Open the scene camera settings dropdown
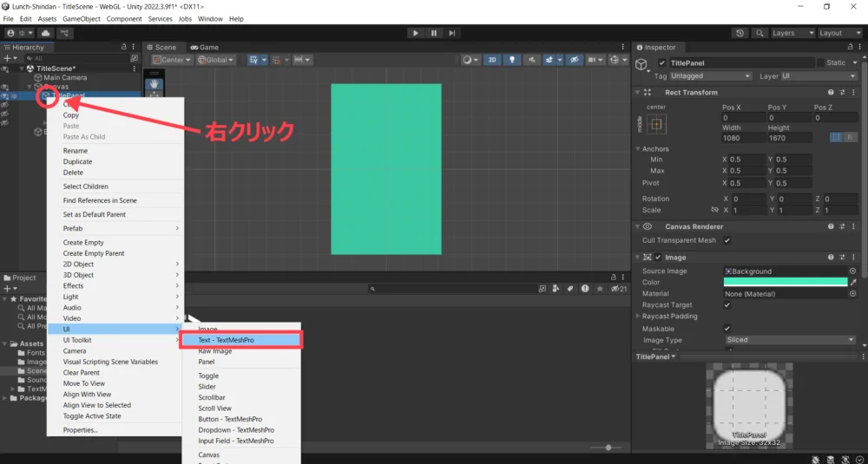The width and height of the screenshot is (868, 464). tap(595, 60)
